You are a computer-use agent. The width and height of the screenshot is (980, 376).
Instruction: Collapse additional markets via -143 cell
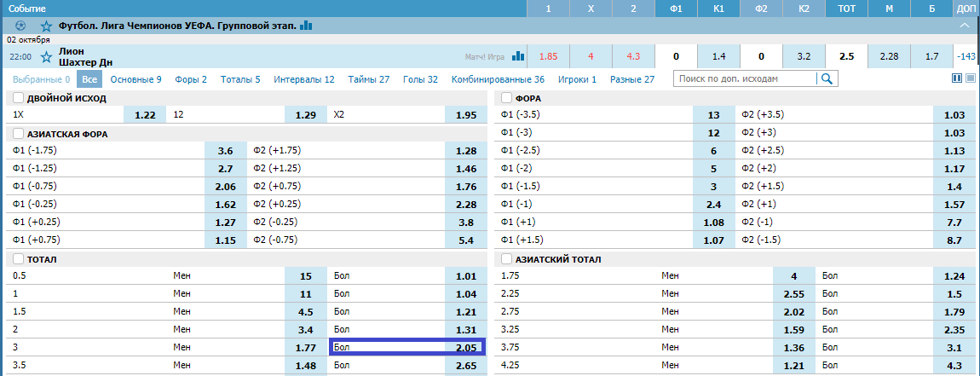[966, 56]
